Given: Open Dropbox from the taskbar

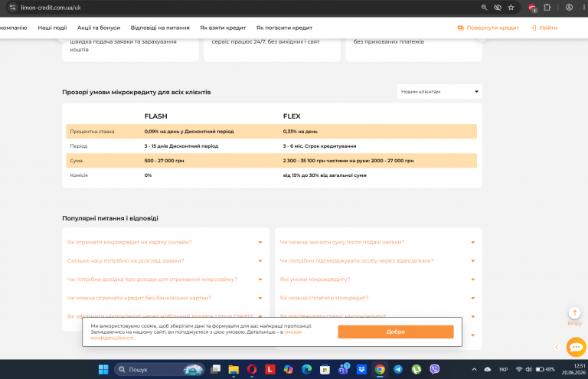Looking at the screenshot, I should click(361, 370).
